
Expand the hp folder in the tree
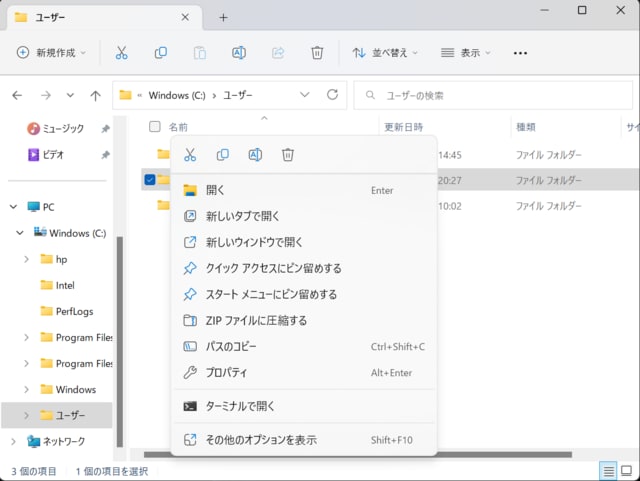[x=27, y=259]
